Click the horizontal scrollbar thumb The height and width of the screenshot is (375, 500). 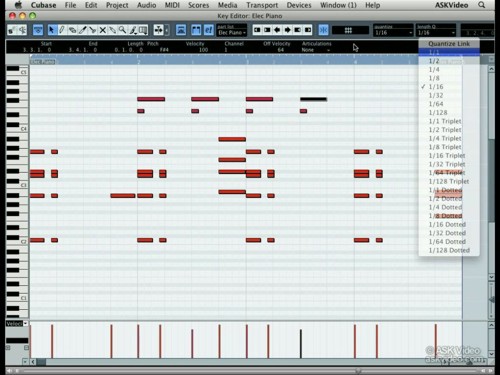point(41,362)
